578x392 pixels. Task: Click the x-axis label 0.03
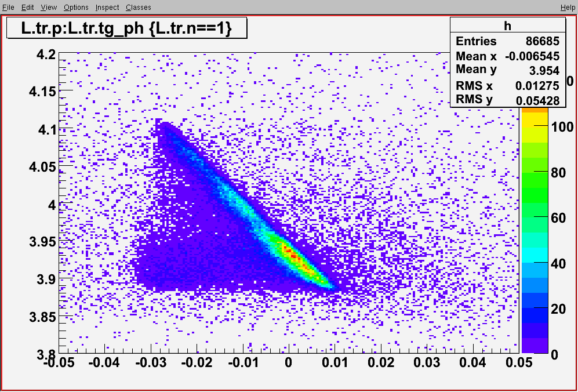click(428, 363)
